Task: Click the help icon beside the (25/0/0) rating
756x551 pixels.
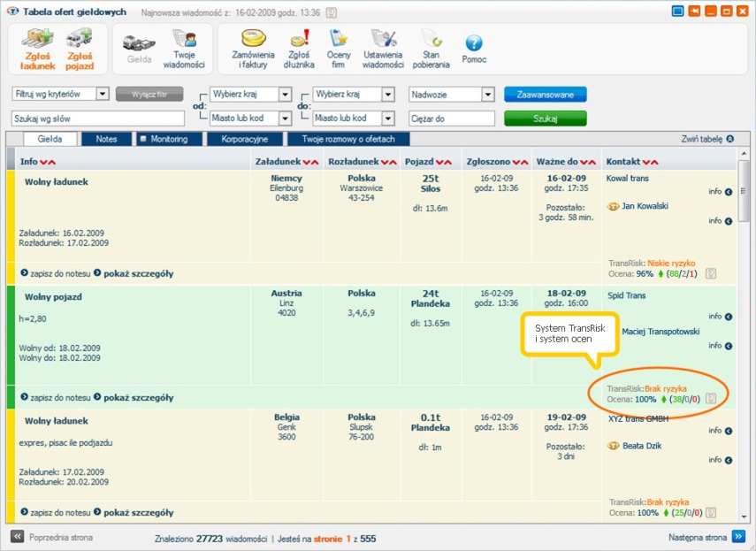Action: coord(711,512)
